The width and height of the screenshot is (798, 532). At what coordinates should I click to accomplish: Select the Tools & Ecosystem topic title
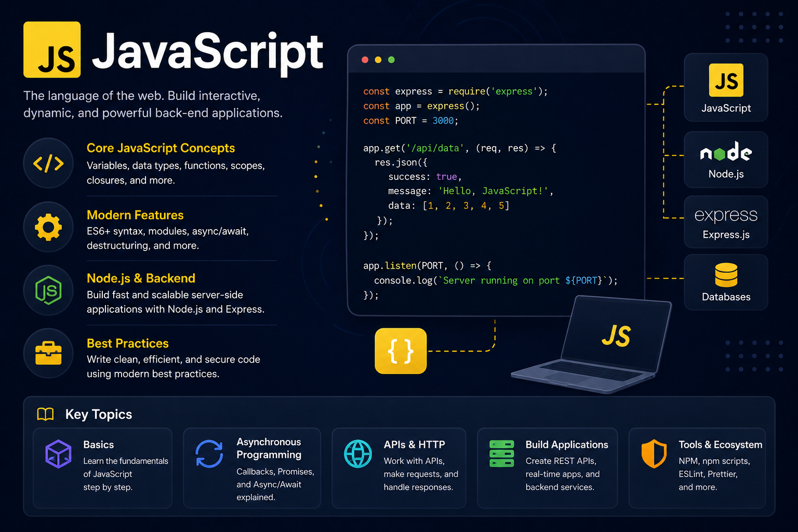click(720, 445)
